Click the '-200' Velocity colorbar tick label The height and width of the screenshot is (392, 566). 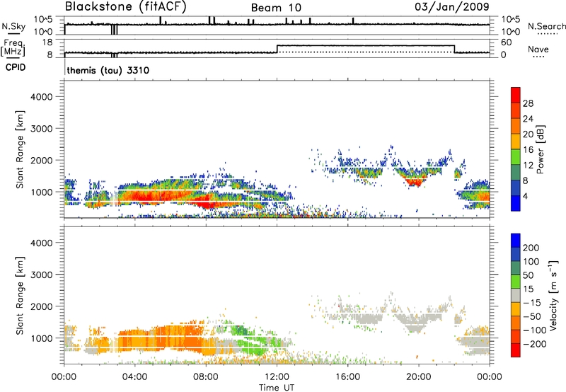[533, 344]
